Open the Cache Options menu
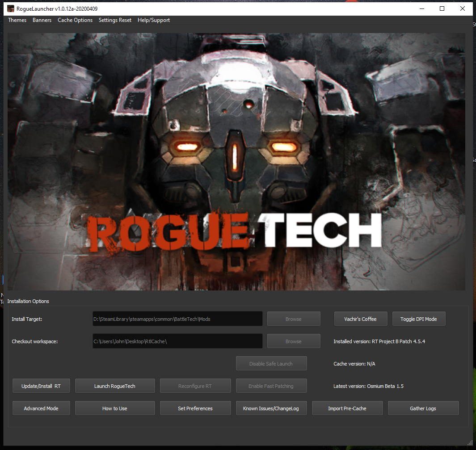The height and width of the screenshot is (450, 476). (x=75, y=20)
